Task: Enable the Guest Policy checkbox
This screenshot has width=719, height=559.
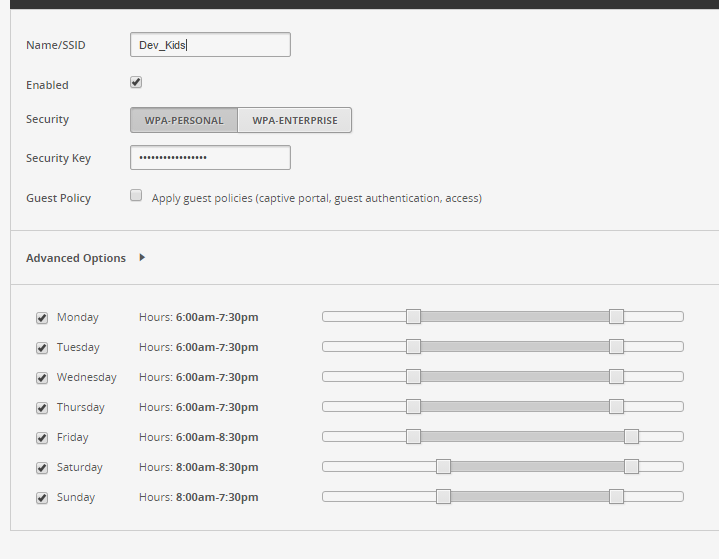Action: [136, 195]
